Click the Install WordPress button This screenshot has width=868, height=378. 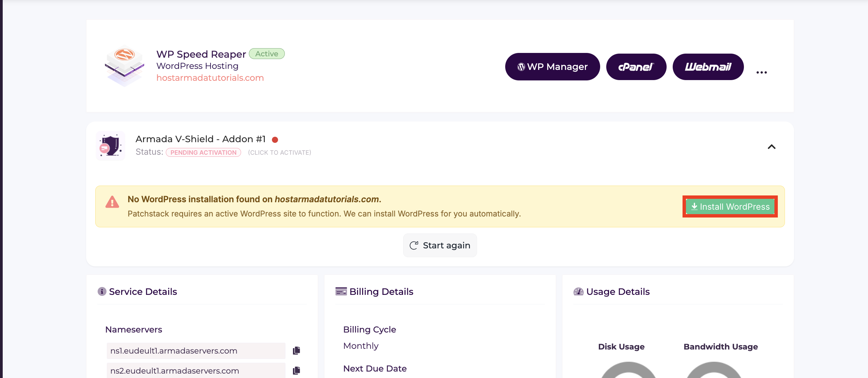click(730, 207)
